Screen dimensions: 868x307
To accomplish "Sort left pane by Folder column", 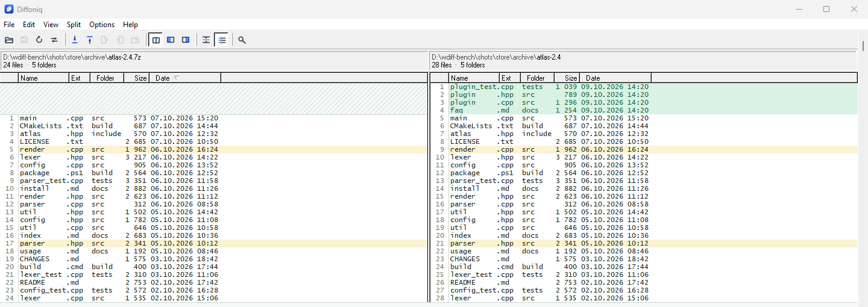I will 107,78.
